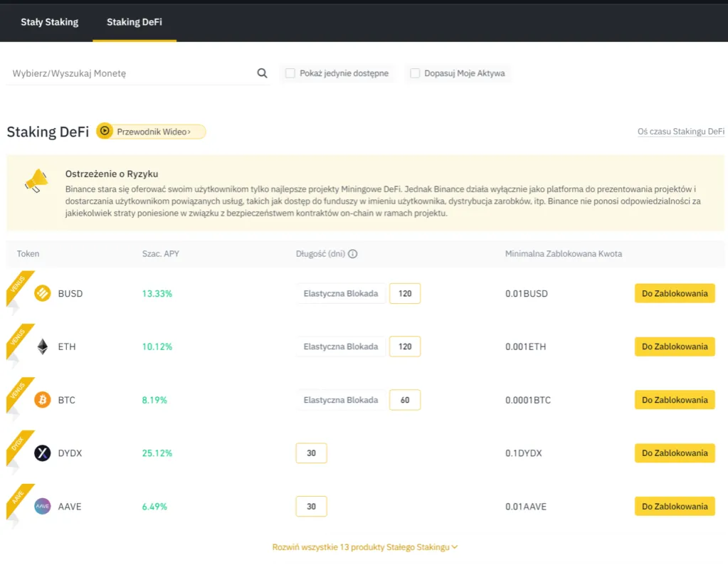Click the 25.12% APY value
Viewport: 728px width, 565px height.
point(157,453)
